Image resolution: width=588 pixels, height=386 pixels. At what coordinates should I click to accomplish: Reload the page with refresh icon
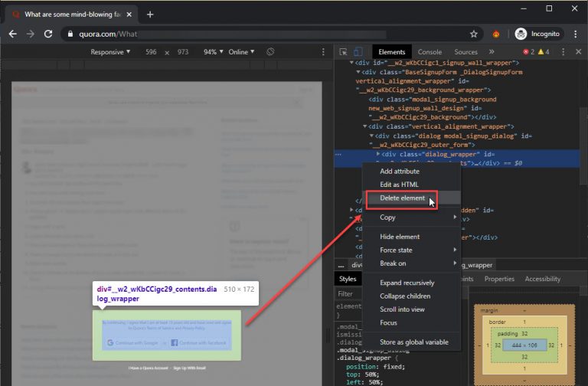pyautogui.click(x=48, y=34)
